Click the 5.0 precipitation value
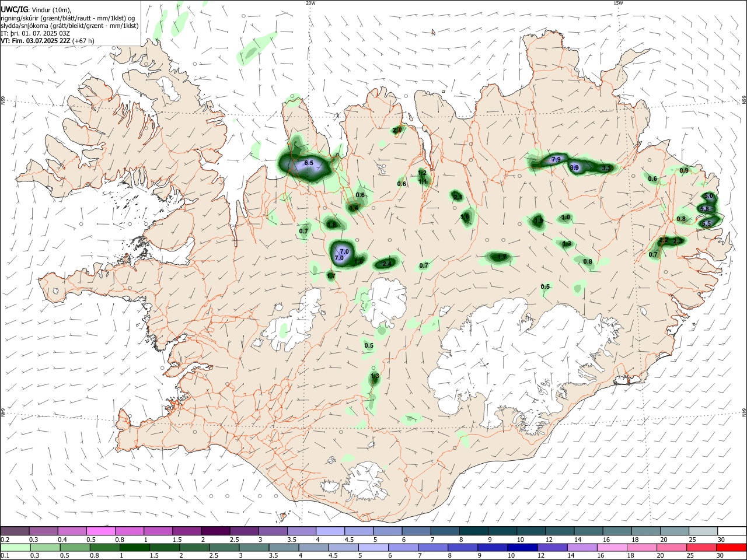 [x=708, y=196]
